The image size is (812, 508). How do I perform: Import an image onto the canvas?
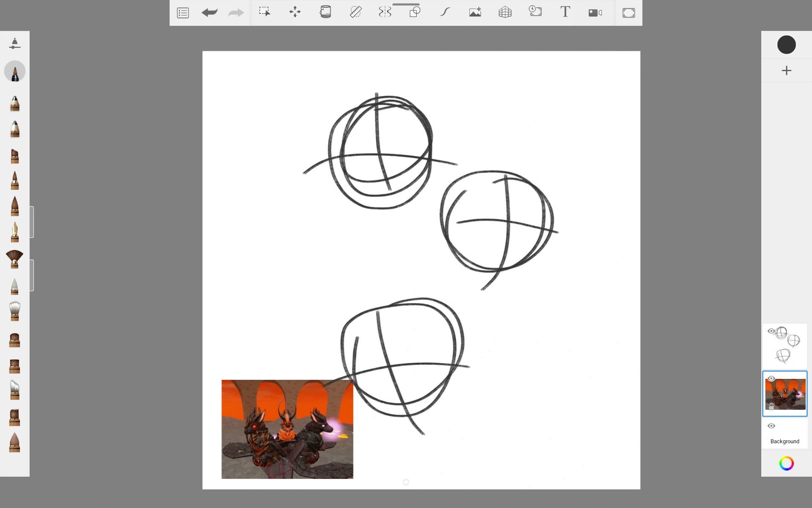[475, 12]
